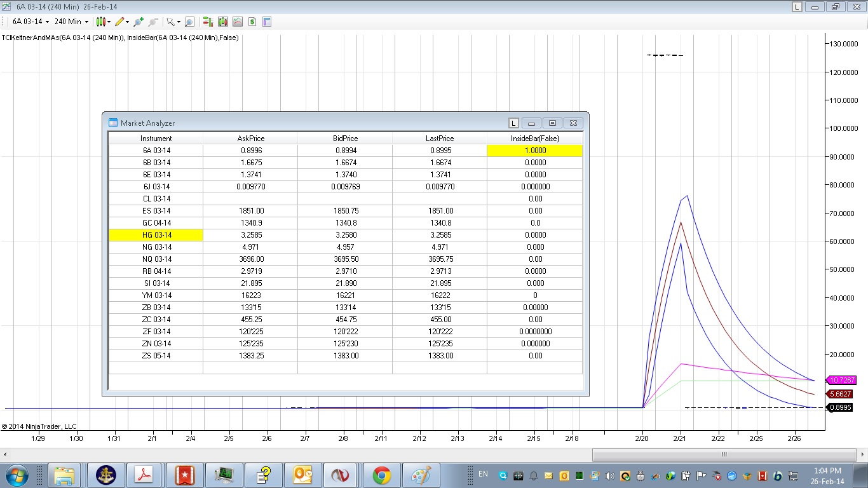Select the highlighted HG 03-14 instrument row
This screenshot has width=868, height=488.
pos(156,235)
